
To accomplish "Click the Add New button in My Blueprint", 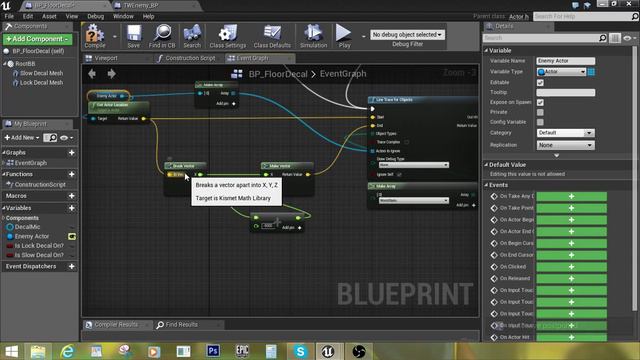I will pos(22,138).
